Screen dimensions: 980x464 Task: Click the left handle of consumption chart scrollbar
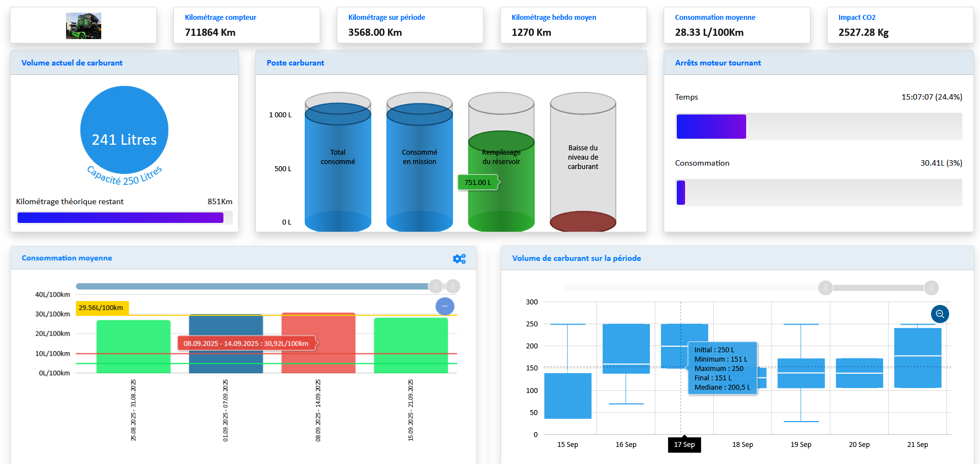435,286
